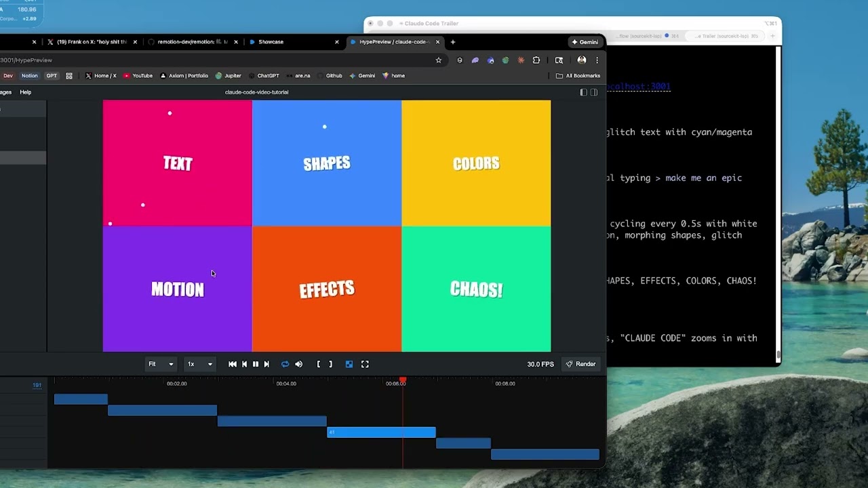Close the HypePreview tab
The image size is (868, 488).
point(437,42)
